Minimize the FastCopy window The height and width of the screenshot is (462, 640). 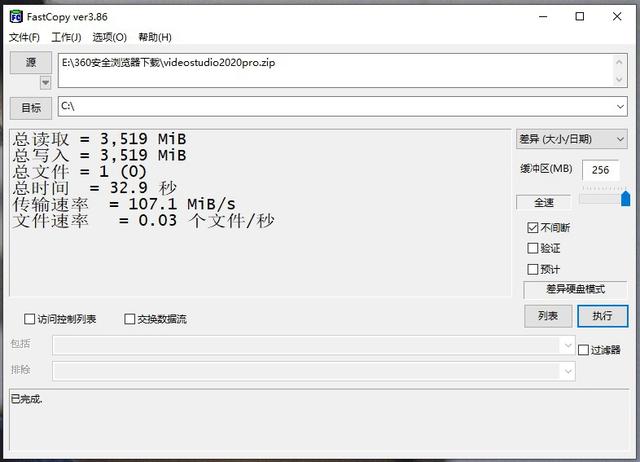543,17
